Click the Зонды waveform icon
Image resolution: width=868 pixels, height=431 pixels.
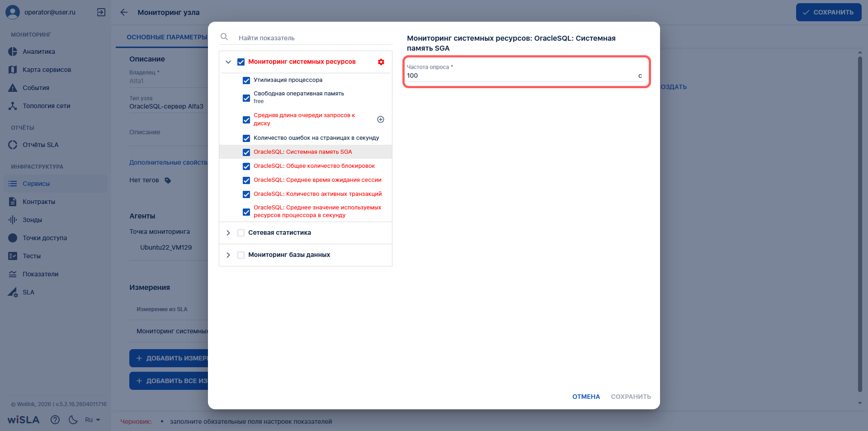coord(13,220)
